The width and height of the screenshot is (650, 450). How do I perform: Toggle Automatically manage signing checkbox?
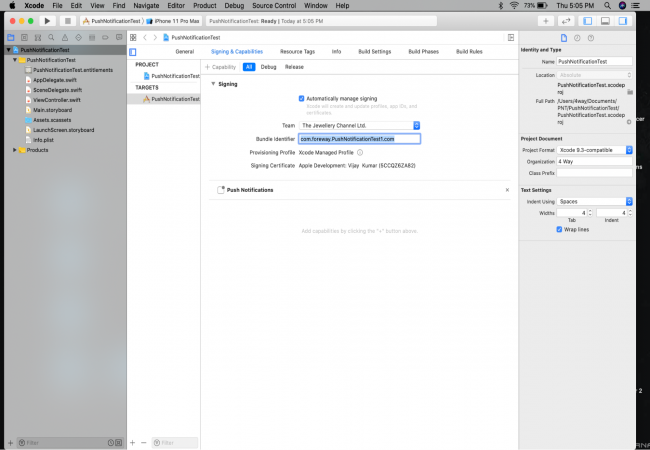pyautogui.click(x=301, y=99)
